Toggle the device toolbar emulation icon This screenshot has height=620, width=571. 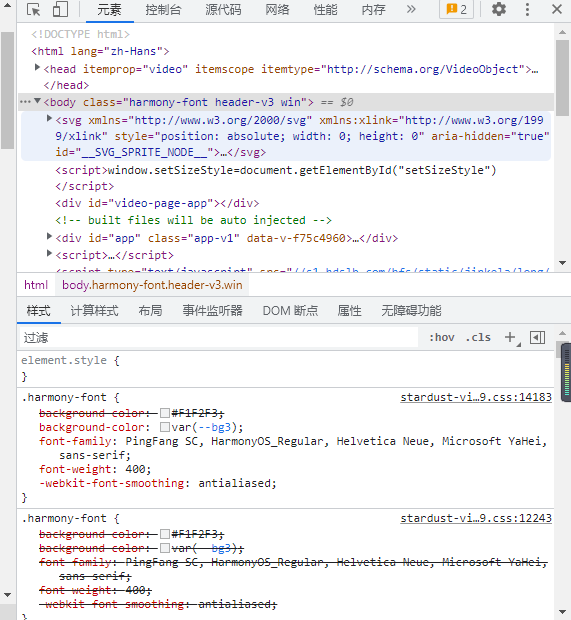click(60, 9)
